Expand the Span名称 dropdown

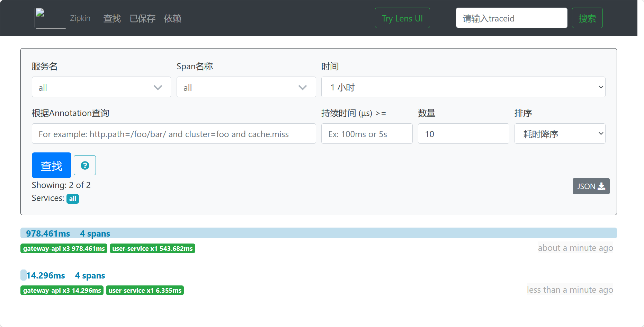coord(246,87)
